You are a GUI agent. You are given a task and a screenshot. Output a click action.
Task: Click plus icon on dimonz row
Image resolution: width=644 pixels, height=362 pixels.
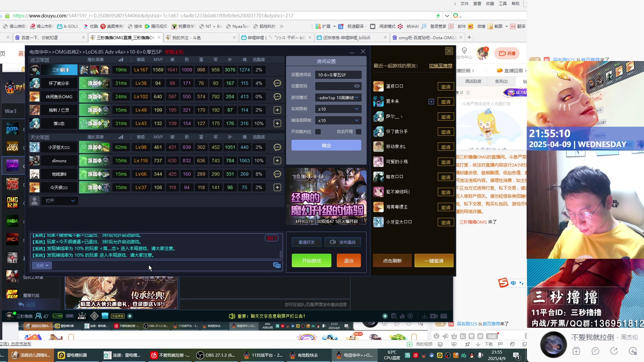click(277, 161)
